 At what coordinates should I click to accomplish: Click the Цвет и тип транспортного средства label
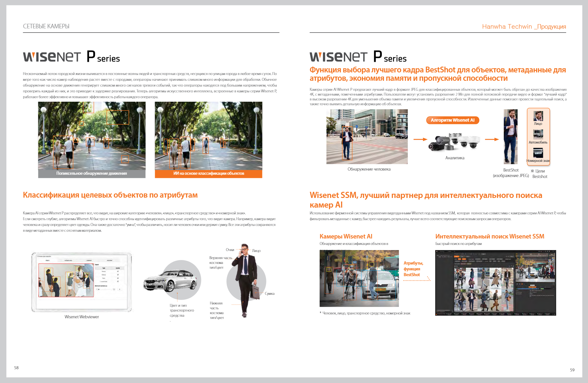click(x=182, y=310)
